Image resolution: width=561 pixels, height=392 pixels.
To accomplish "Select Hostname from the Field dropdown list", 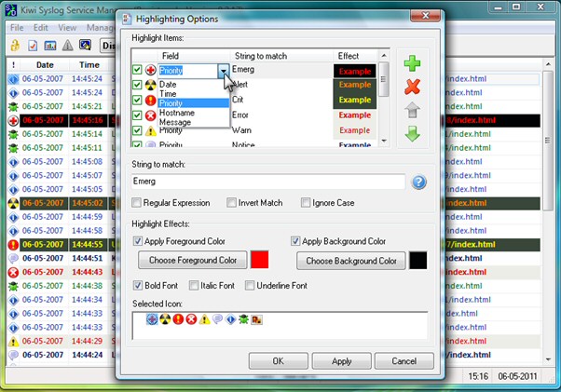I will coord(178,113).
